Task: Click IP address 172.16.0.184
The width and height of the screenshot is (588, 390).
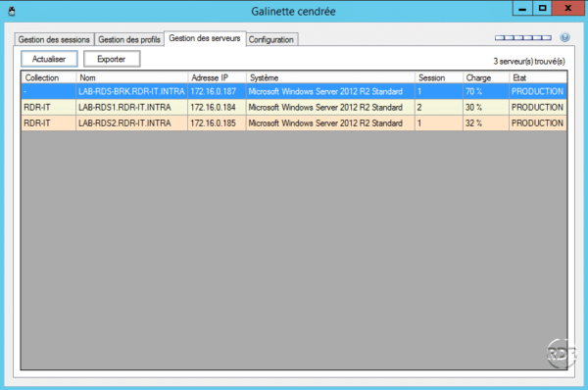Action: pos(217,107)
